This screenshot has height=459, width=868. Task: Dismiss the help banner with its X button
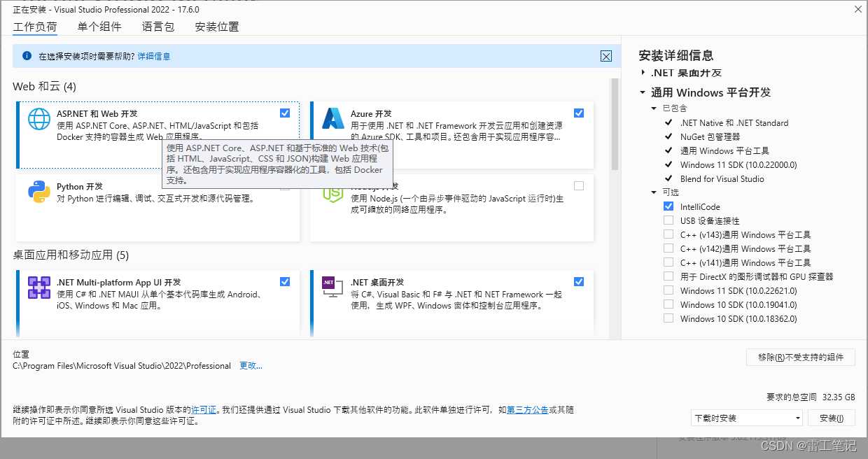click(606, 57)
